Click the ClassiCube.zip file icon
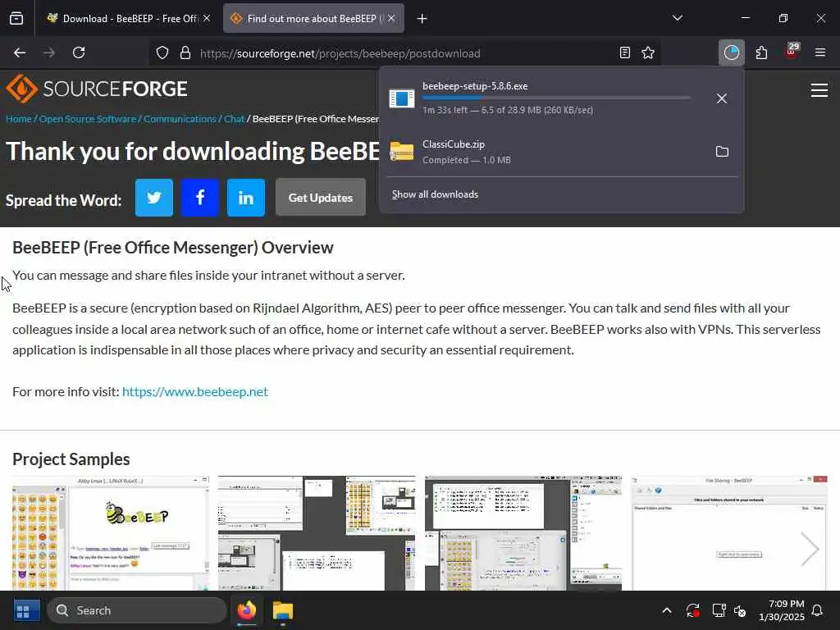The width and height of the screenshot is (840, 630). coord(402,152)
